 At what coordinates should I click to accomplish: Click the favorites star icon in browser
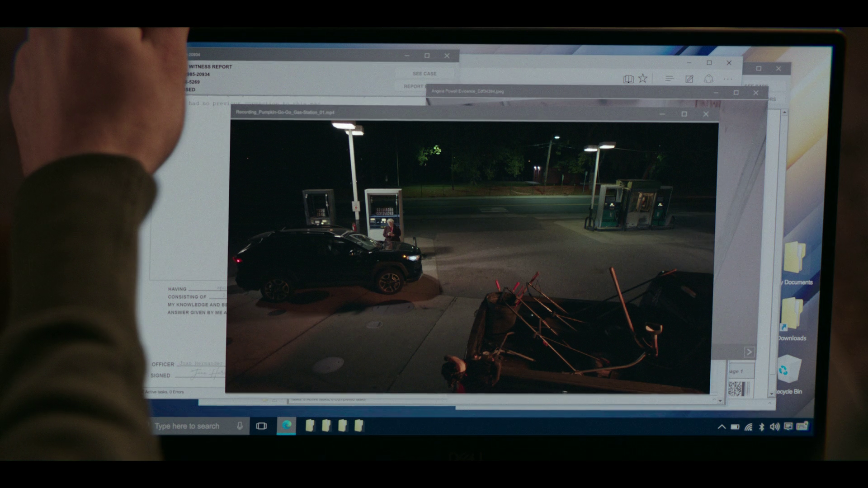tap(643, 79)
